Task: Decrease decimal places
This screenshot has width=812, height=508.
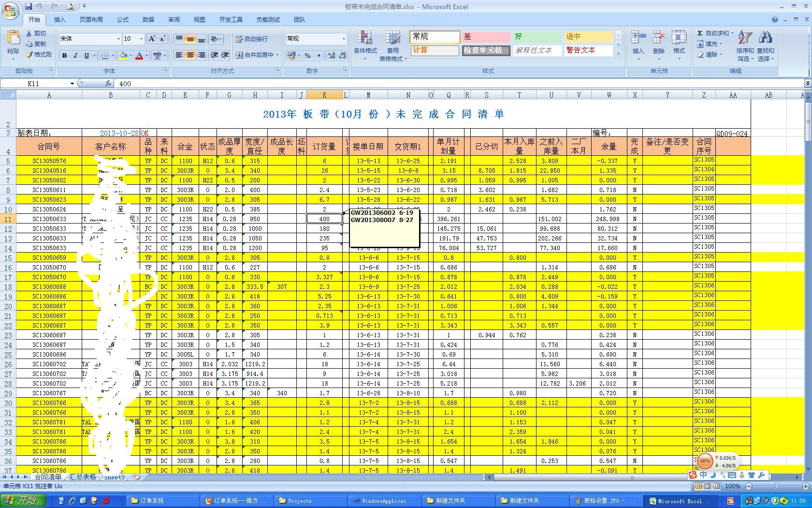Action: [x=342, y=56]
